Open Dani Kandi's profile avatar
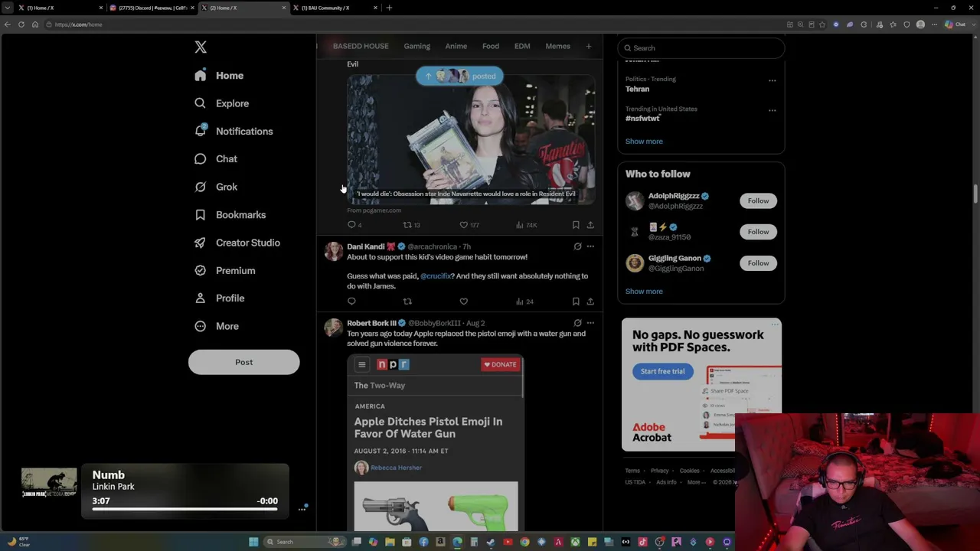Image resolution: width=980 pixels, height=551 pixels. tap(333, 251)
